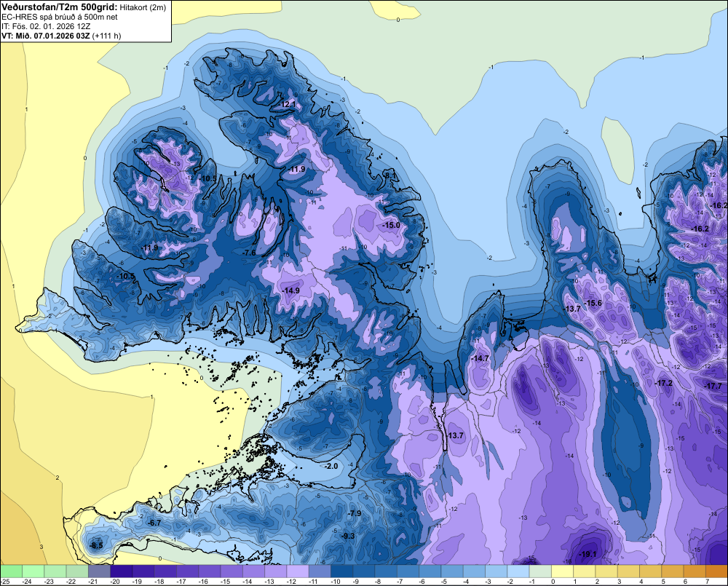
Task: Click the -15.6 temperature label
Action: 593,304
